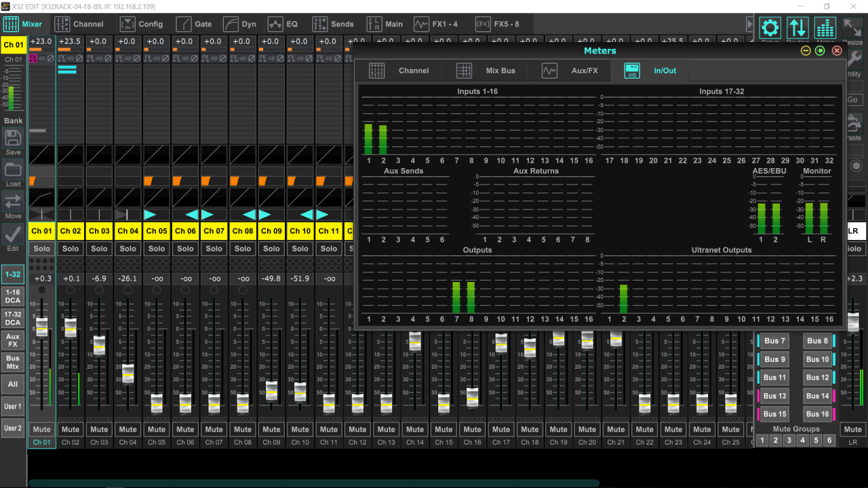Toggle 48V phantom power on Ch 02

tap(70, 59)
